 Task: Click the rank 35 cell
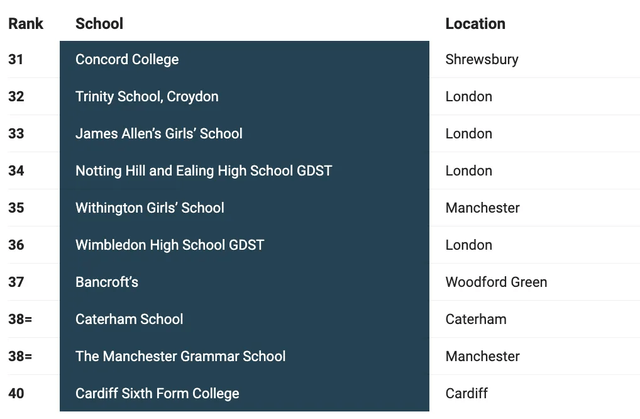click(x=16, y=208)
